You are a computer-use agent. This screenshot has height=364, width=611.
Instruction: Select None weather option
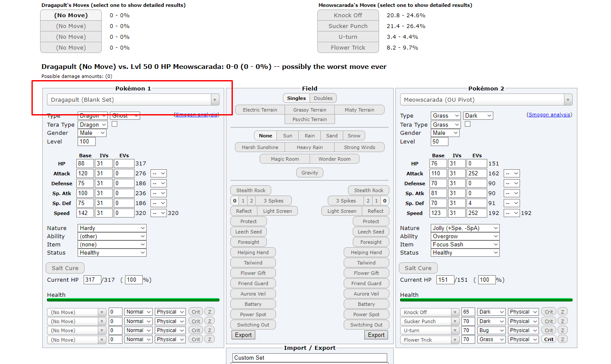[x=266, y=136]
